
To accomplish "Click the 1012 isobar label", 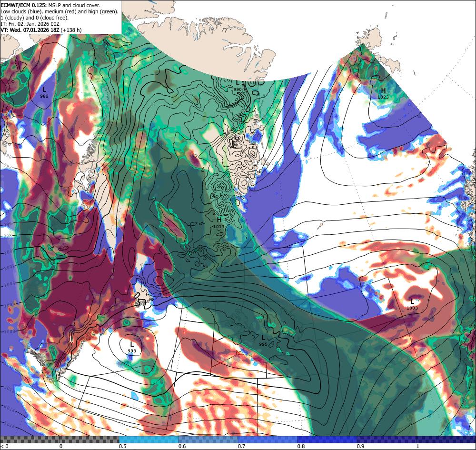I will tap(10, 389).
